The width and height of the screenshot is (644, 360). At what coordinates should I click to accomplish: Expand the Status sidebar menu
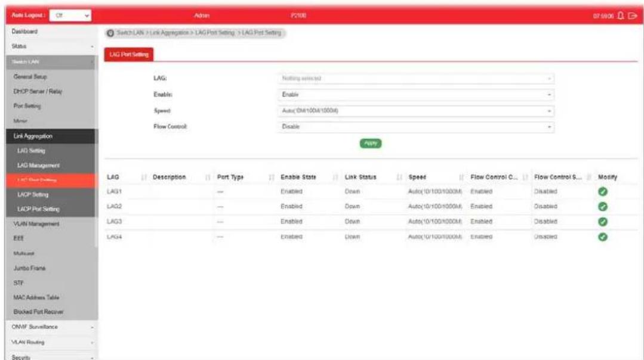[x=52, y=46]
